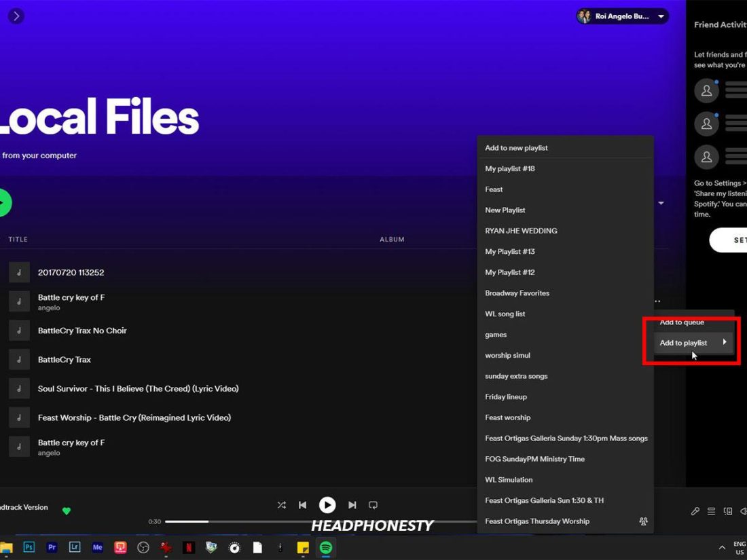Image resolution: width=747 pixels, height=560 pixels.
Task: Add song to Feast worship playlist
Action: coord(565,417)
